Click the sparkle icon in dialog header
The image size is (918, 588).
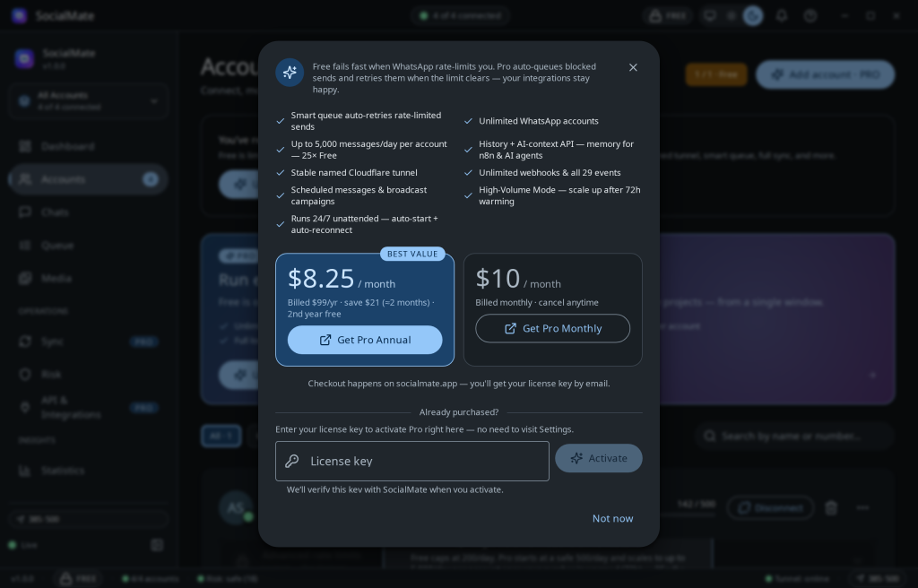(x=290, y=73)
